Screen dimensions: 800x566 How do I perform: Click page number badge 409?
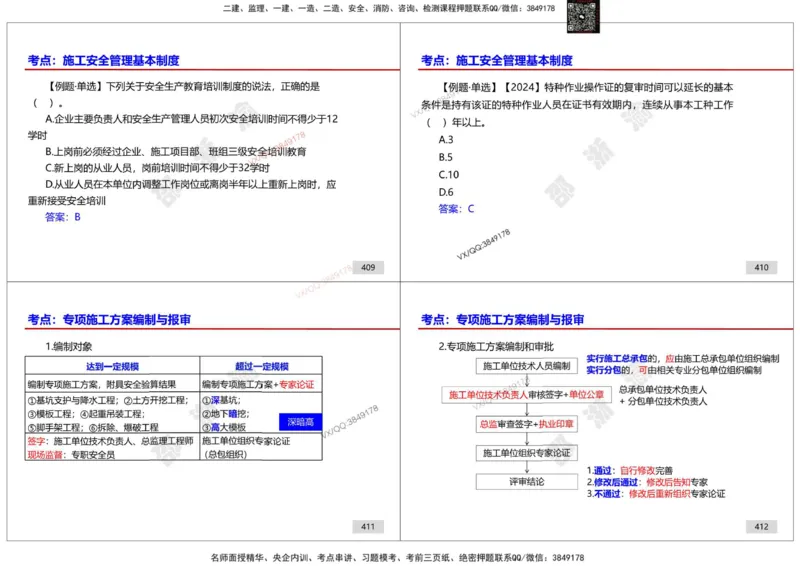pyautogui.click(x=368, y=267)
